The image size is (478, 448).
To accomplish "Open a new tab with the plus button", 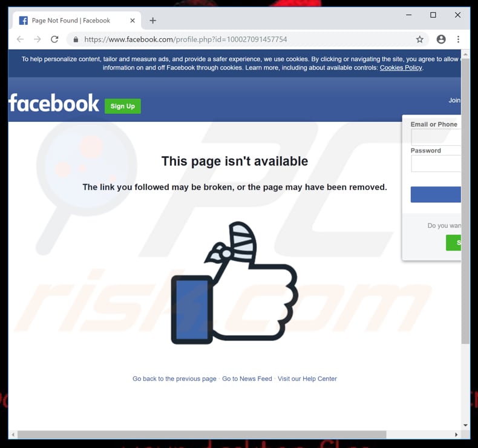I will click(153, 21).
